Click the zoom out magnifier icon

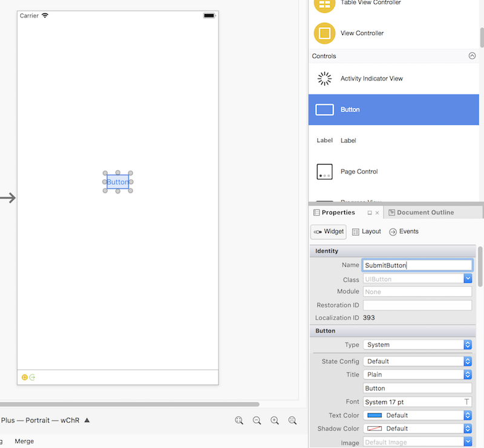pyautogui.click(x=257, y=420)
